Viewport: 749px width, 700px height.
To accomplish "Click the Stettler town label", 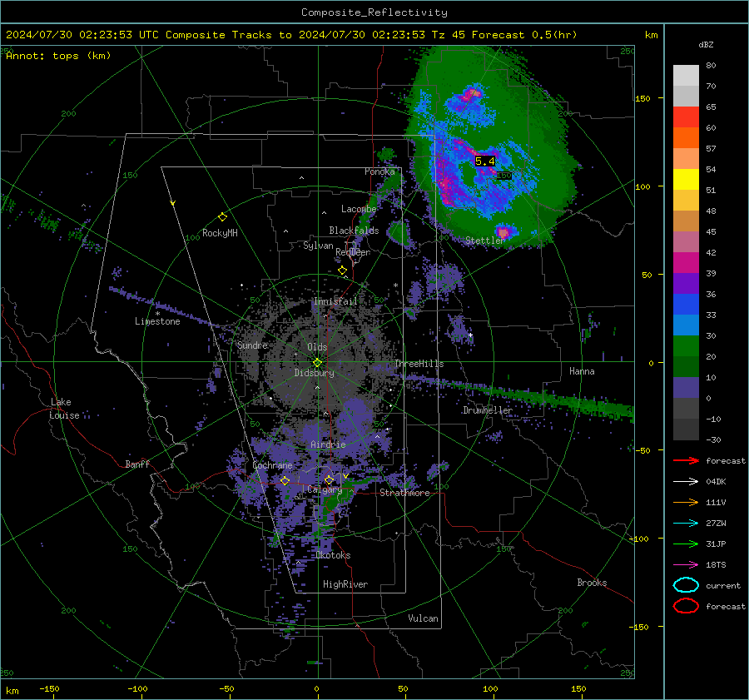I will (x=485, y=241).
